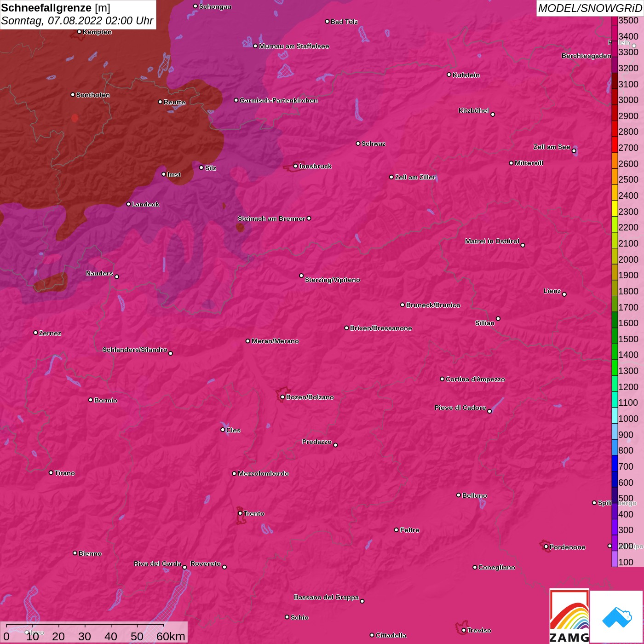Select the Bozen/Bolzano city marker
Image resolution: width=644 pixels, height=644 pixels.
click(x=282, y=397)
